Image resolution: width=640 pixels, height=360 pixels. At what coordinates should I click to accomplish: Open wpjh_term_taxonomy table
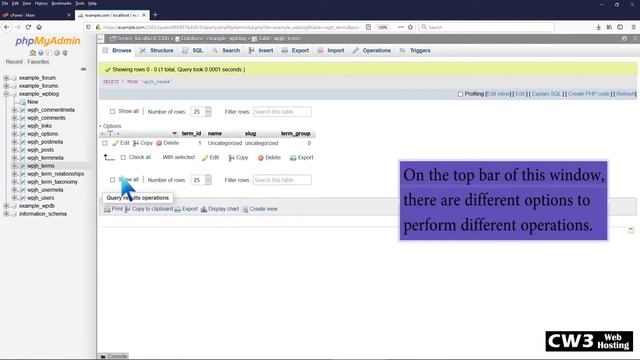(x=52, y=182)
